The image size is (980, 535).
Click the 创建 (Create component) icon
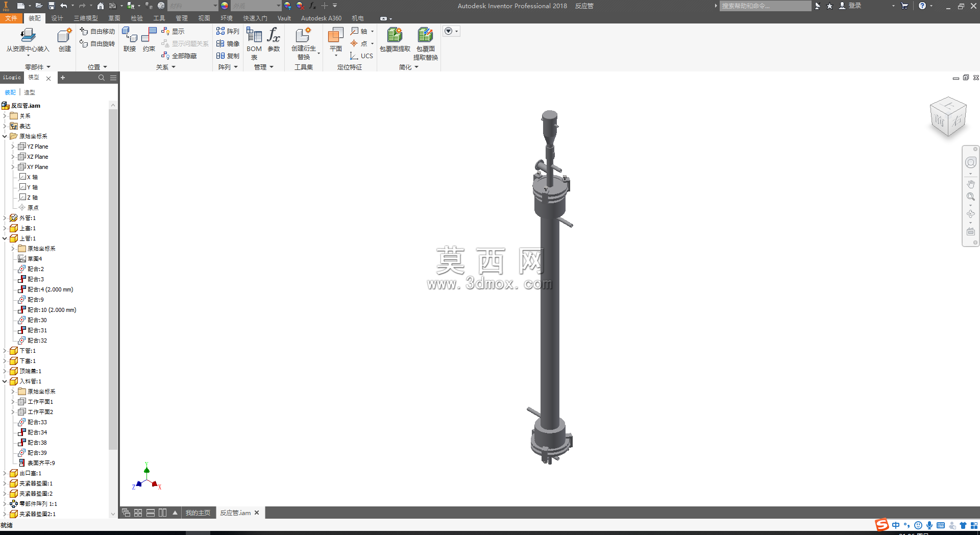click(x=65, y=35)
